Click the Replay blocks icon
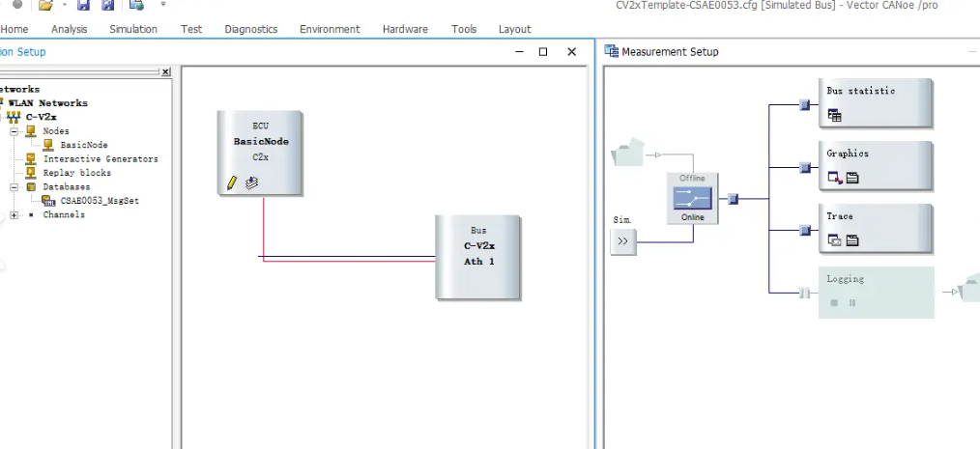980x449 pixels. 31,173
